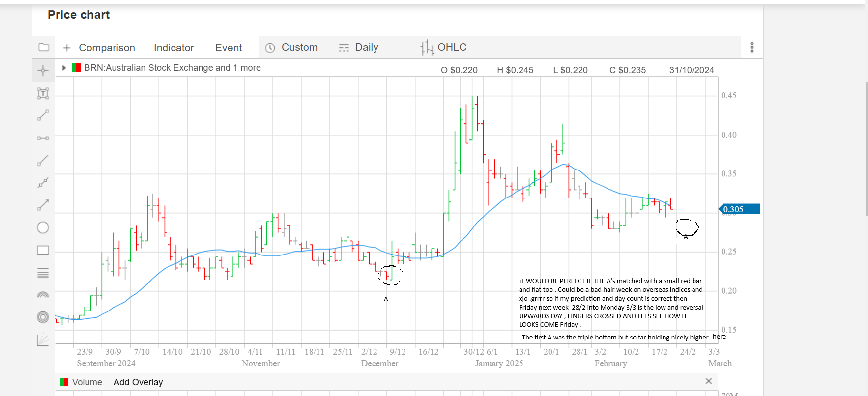
Task: Open the Event menu
Action: [x=229, y=48]
